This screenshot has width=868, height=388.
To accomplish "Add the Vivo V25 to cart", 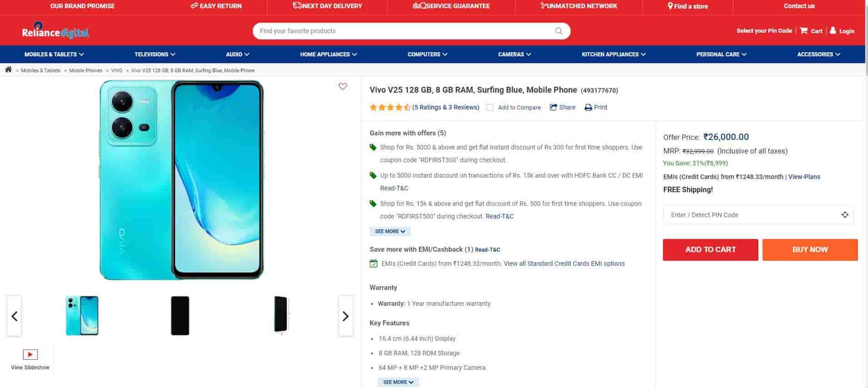I will 710,249.
